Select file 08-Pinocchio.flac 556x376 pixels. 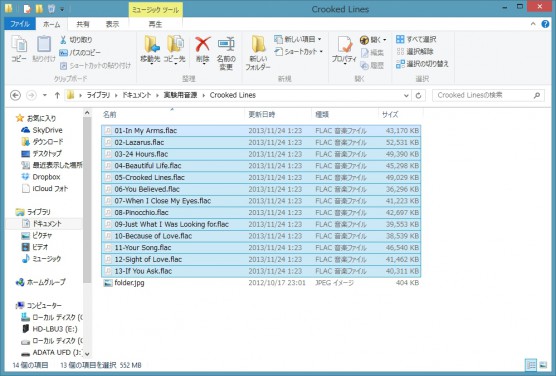pos(261,212)
